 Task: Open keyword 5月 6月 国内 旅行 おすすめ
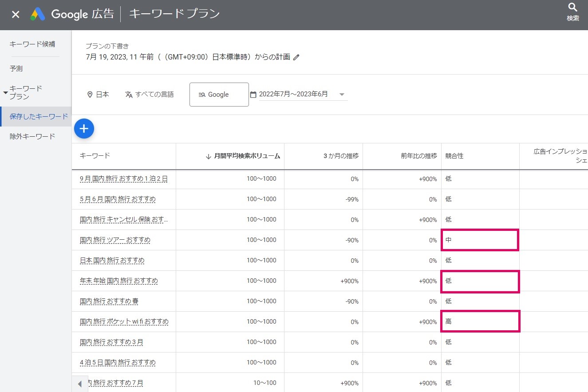click(118, 199)
